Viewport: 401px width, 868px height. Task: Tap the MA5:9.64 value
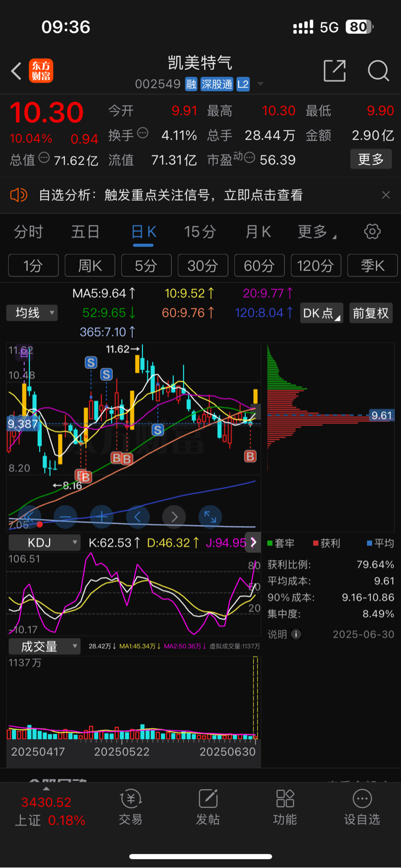click(x=104, y=293)
